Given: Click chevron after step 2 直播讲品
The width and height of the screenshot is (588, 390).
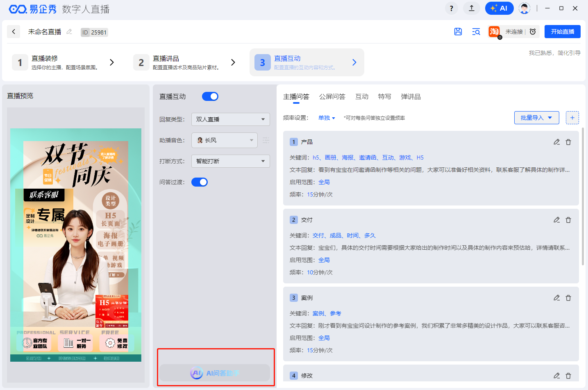Looking at the screenshot, I should click(x=233, y=62).
